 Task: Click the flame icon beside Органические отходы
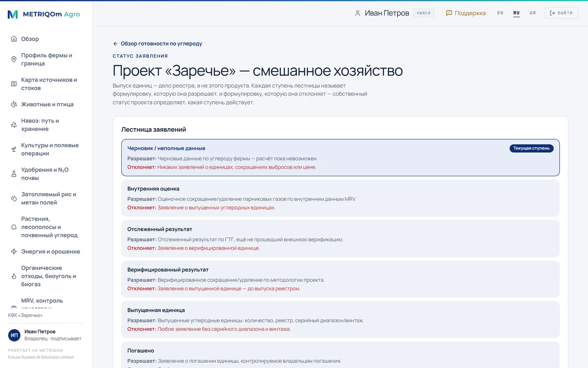[x=14, y=276]
